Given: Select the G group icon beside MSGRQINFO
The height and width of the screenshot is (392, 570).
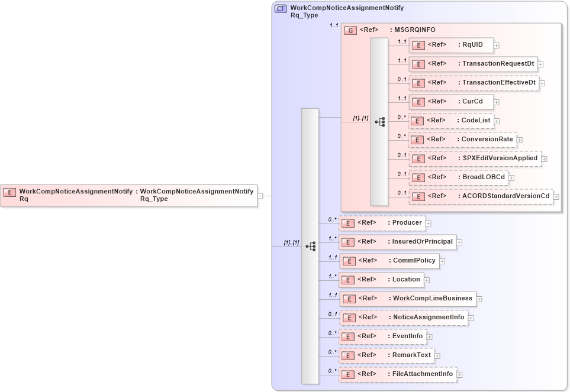Looking at the screenshot, I should click(349, 29).
